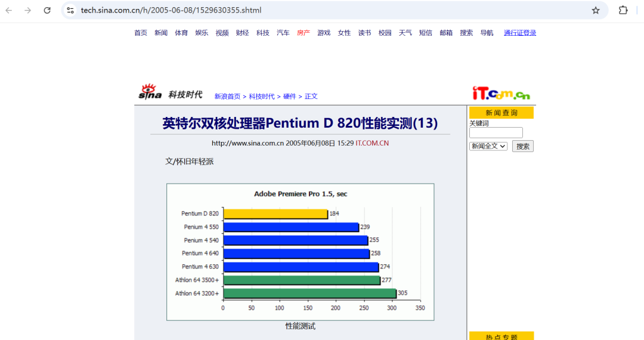Screen dimensions: 644x340
Task: Open 视频 in top navigation
Action: pos(222,33)
